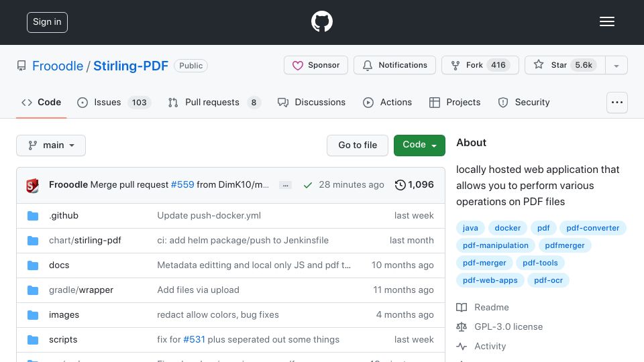This screenshot has width=644, height=362.
Task: Open commit 'Update push-docker.yml'
Action: 209,215
